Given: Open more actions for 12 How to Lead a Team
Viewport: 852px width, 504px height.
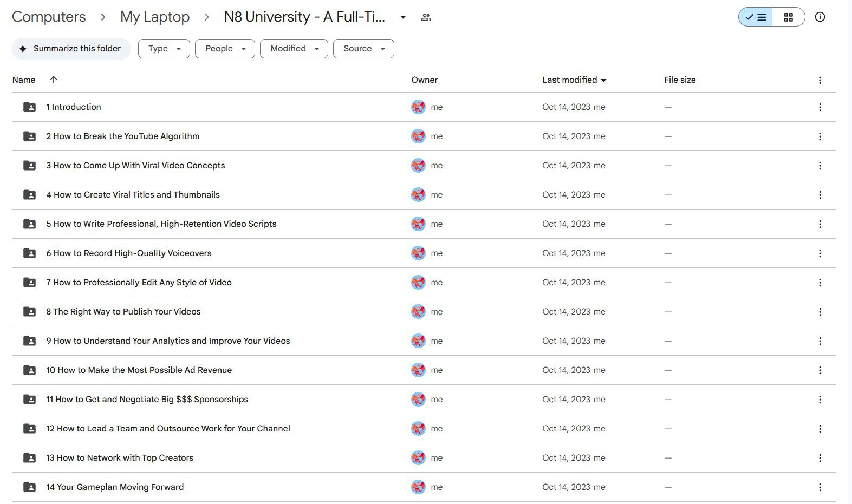Looking at the screenshot, I should click(820, 429).
